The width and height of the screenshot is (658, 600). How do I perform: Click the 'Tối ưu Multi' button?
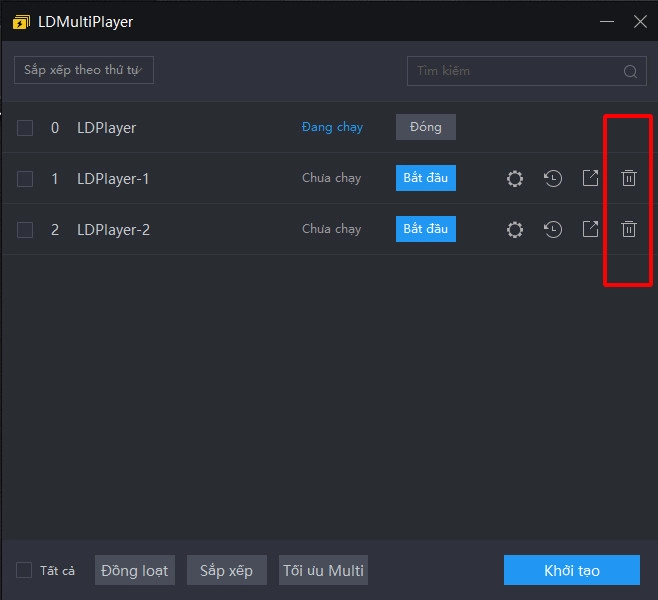[323, 570]
